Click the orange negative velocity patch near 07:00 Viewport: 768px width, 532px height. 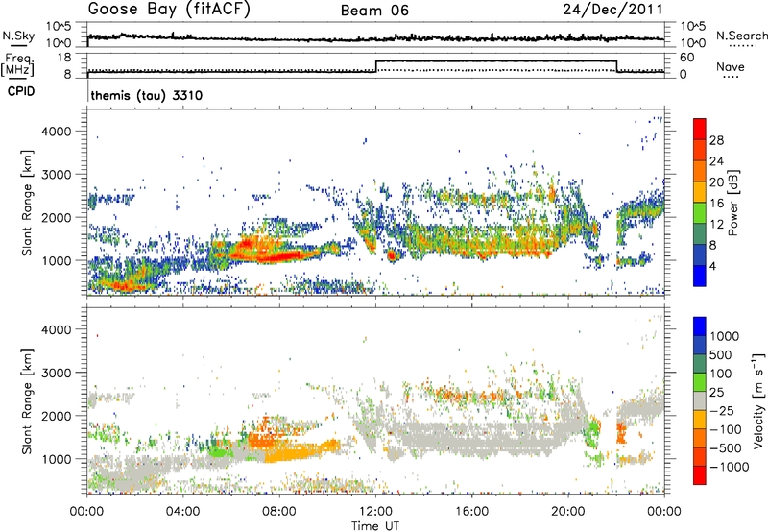click(262, 440)
